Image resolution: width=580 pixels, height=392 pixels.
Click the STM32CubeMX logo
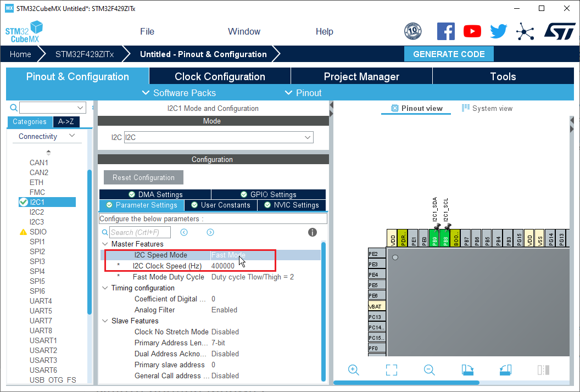(24, 32)
